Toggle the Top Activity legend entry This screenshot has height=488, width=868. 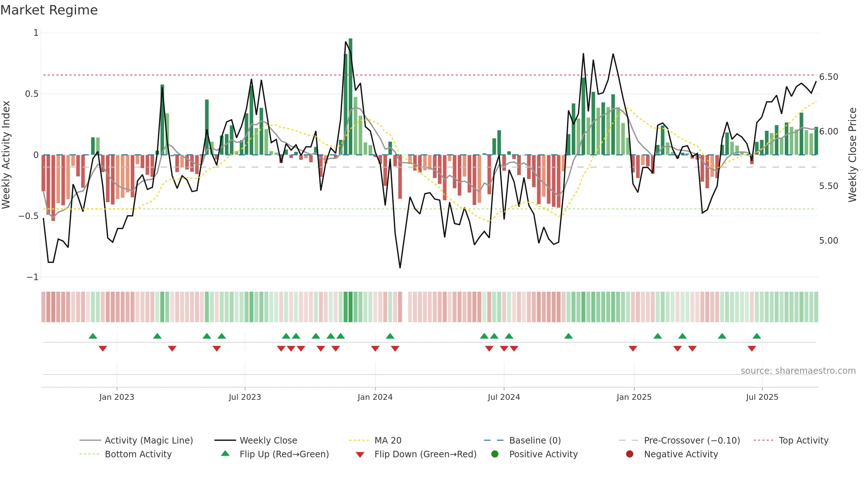tap(791, 440)
